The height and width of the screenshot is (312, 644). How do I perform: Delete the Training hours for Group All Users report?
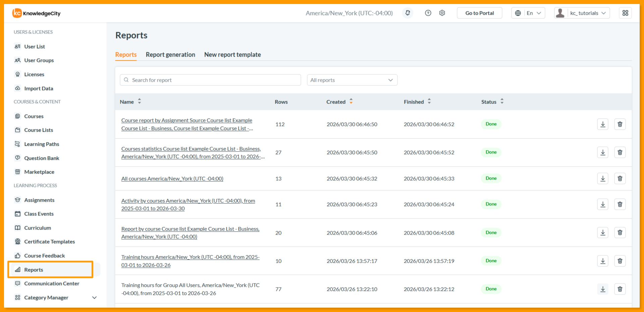[x=620, y=289]
